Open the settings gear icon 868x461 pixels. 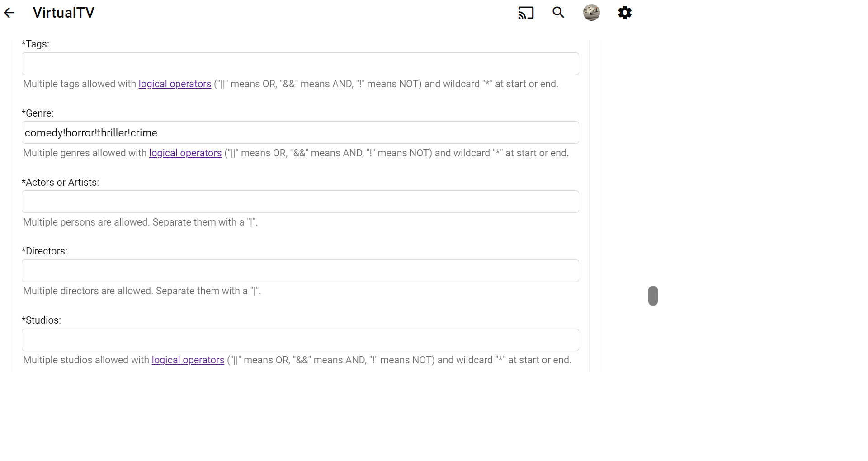click(x=624, y=13)
